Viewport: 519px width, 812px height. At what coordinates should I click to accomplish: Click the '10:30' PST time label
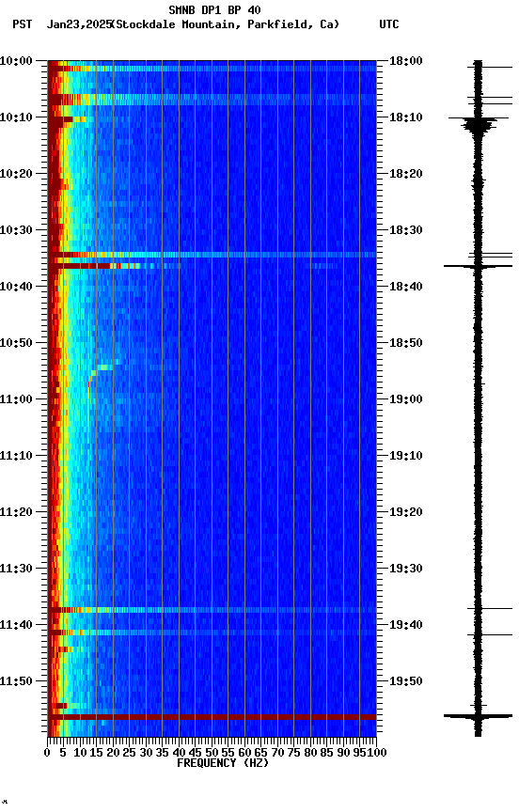pyautogui.click(x=16, y=230)
